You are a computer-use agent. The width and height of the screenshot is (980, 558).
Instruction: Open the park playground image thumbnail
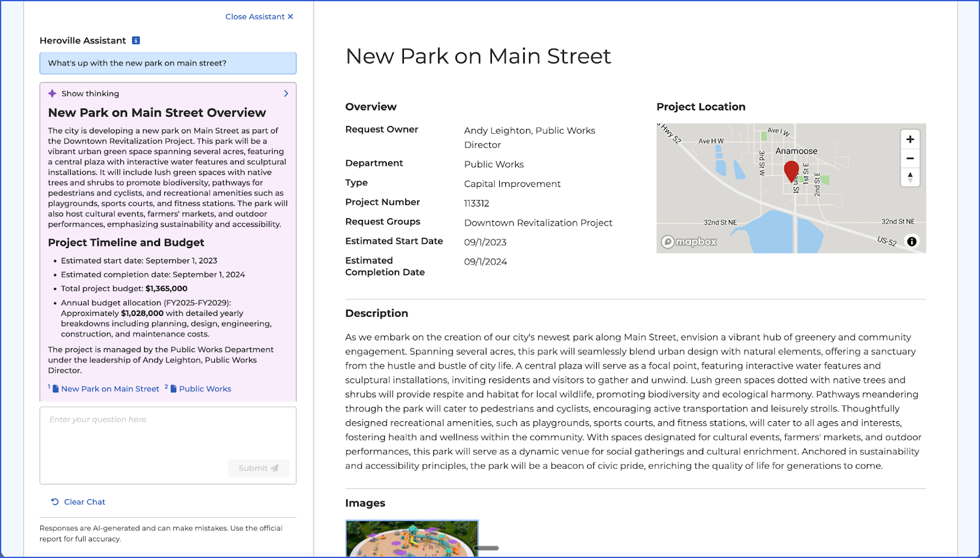412,538
